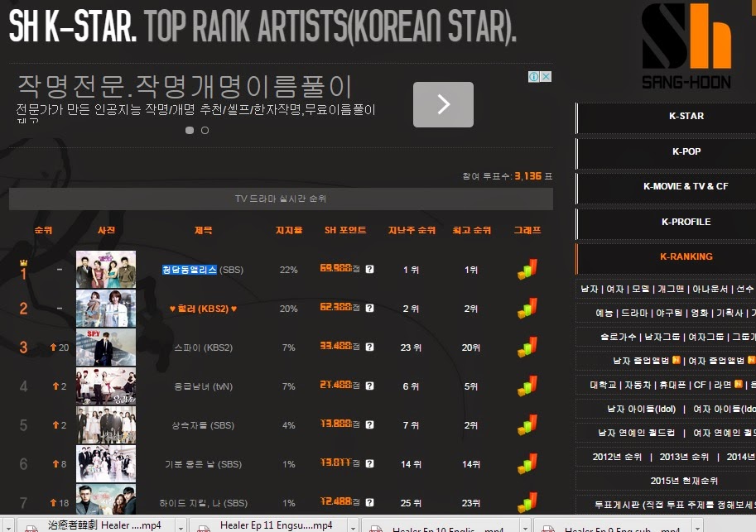Click the Sang-Hoon SH logo
756x532 pixels.
tap(686, 46)
